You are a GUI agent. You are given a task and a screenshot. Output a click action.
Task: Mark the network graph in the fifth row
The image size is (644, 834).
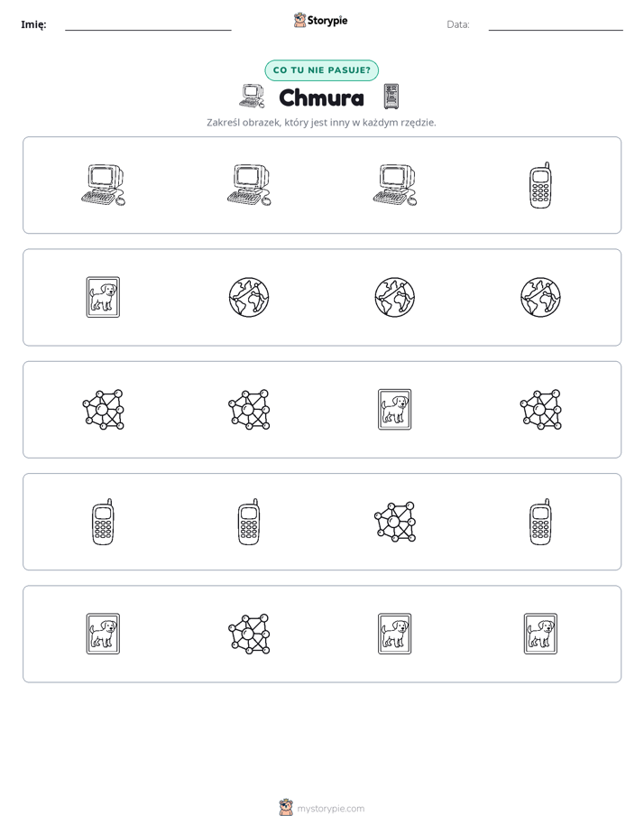coord(249,634)
